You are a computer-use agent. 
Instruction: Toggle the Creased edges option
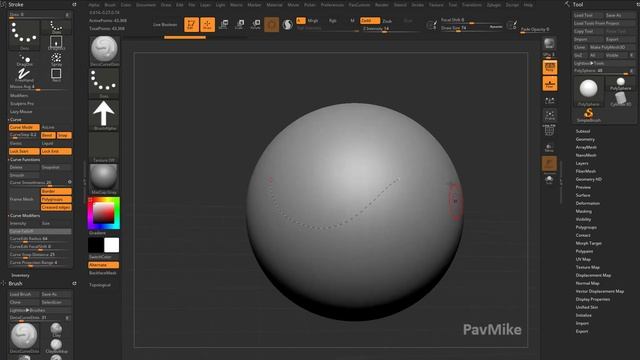click(56, 207)
